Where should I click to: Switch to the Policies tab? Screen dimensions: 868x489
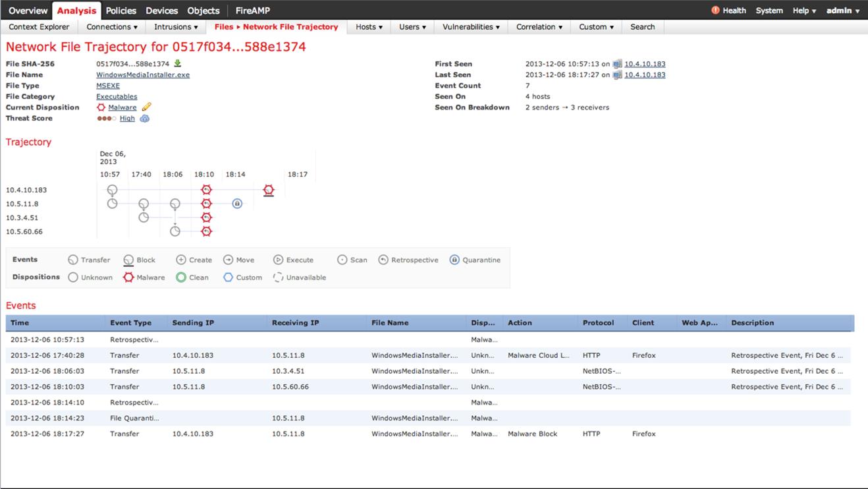coord(121,11)
